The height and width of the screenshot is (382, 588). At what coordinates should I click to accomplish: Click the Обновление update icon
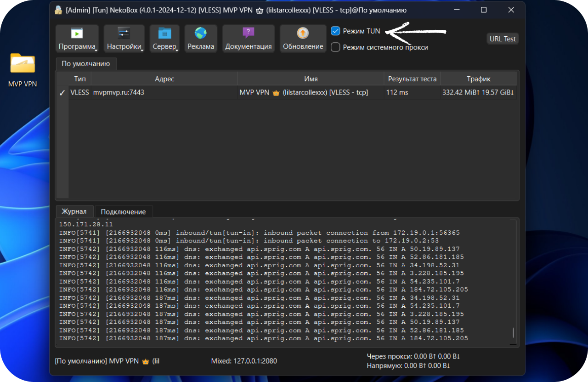303,33
